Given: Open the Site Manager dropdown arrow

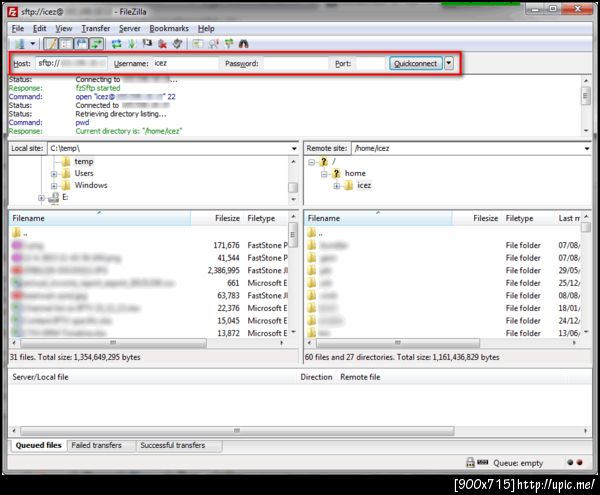Looking at the screenshot, I should (33, 44).
